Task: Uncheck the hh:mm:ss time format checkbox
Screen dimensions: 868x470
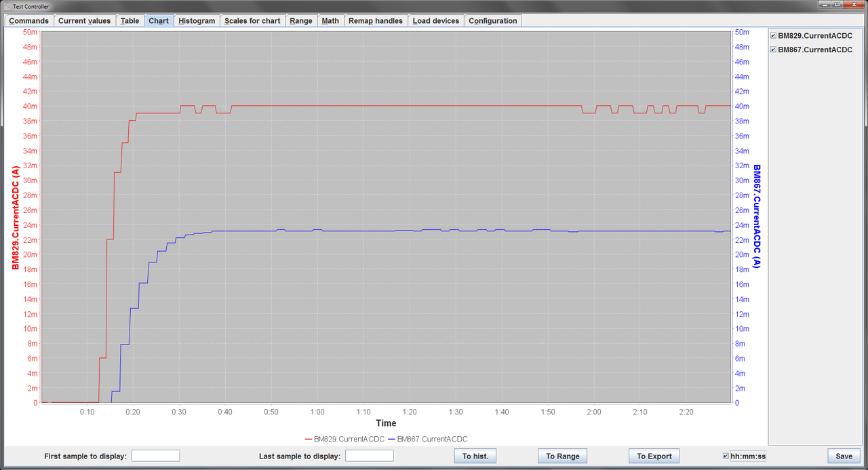Action: (726, 456)
